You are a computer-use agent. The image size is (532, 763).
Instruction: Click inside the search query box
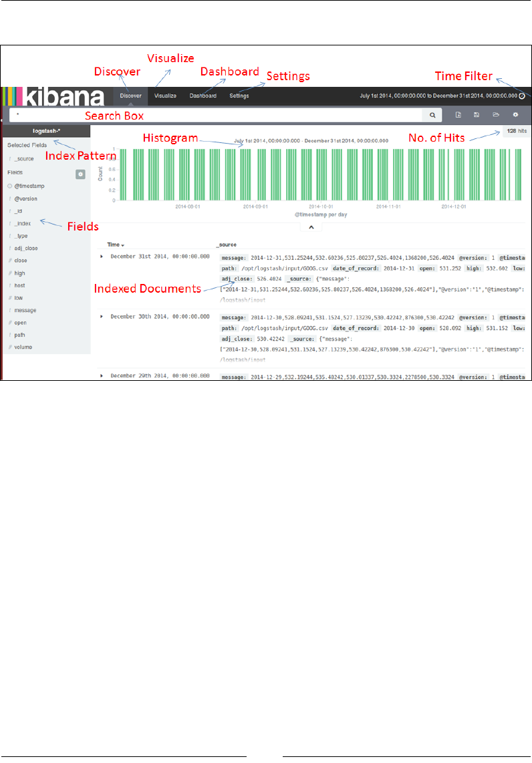[216, 115]
